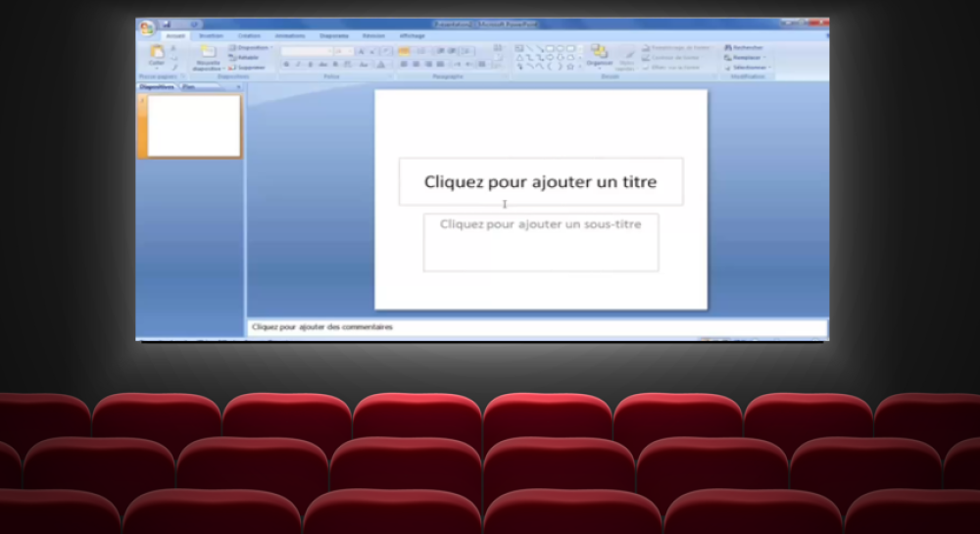This screenshot has width=980, height=534.
Task: Click the Coller paste icon
Action: point(157,54)
